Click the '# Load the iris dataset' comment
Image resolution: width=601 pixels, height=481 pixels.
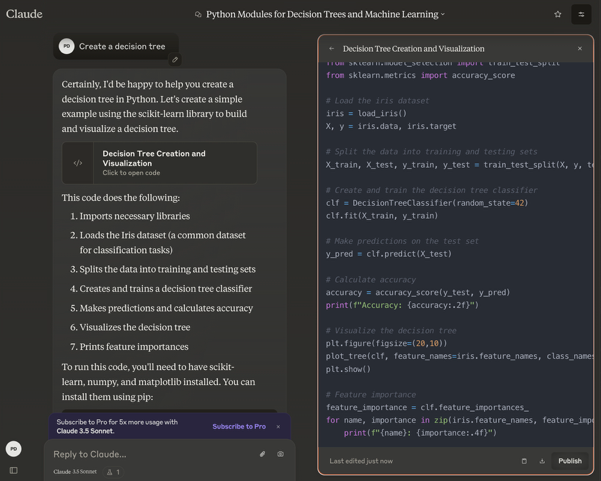(x=378, y=101)
